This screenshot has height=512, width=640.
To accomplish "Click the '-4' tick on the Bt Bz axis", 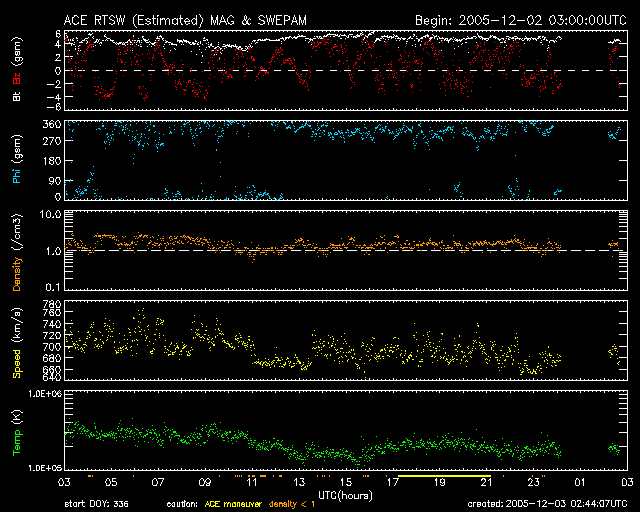I will (54, 97).
